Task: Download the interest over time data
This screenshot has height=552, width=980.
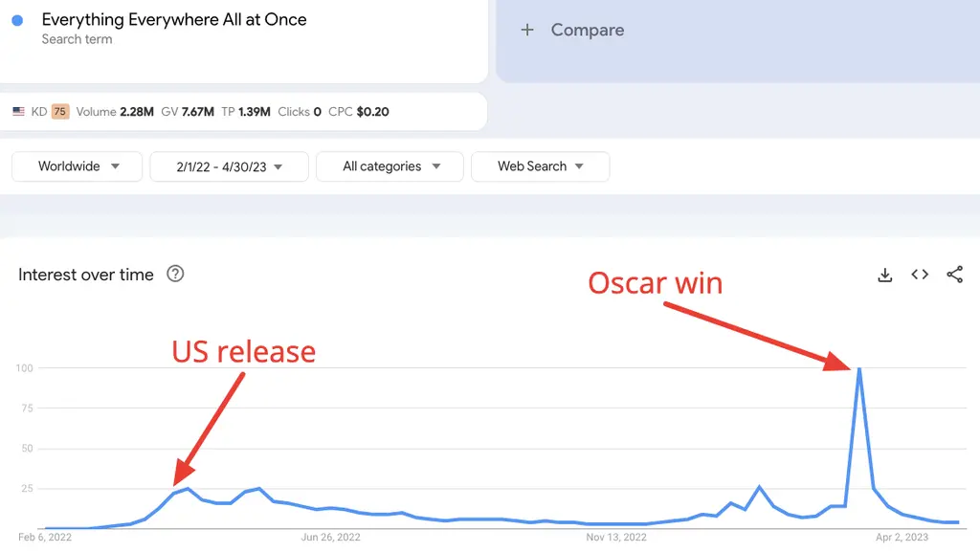Action: click(884, 275)
